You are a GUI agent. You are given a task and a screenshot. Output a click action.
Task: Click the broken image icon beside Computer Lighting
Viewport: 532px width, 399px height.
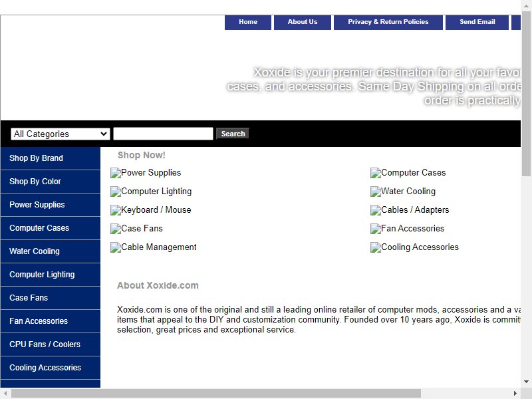[x=115, y=192]
